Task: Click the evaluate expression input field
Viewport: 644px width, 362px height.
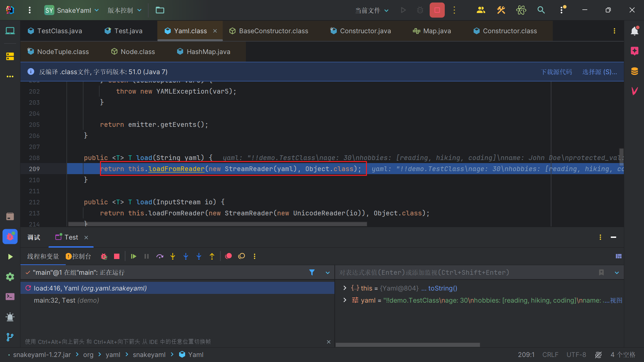Action: click(x=466, y=272)
